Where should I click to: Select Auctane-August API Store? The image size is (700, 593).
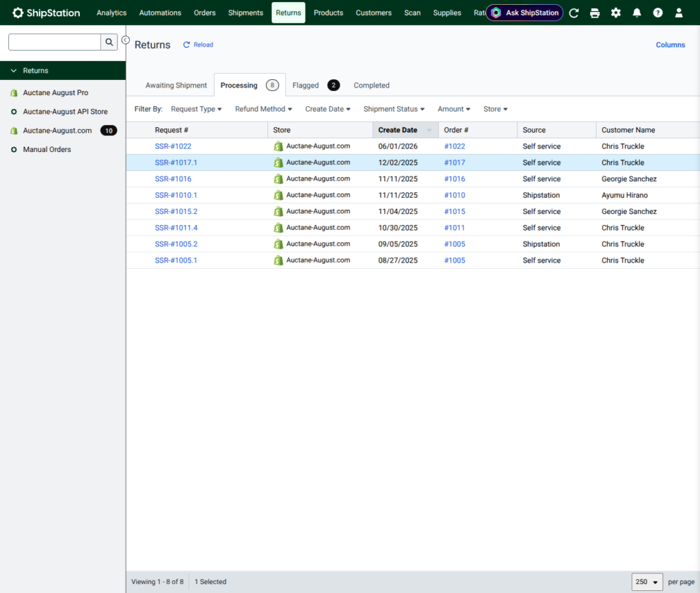coord(65,111)
